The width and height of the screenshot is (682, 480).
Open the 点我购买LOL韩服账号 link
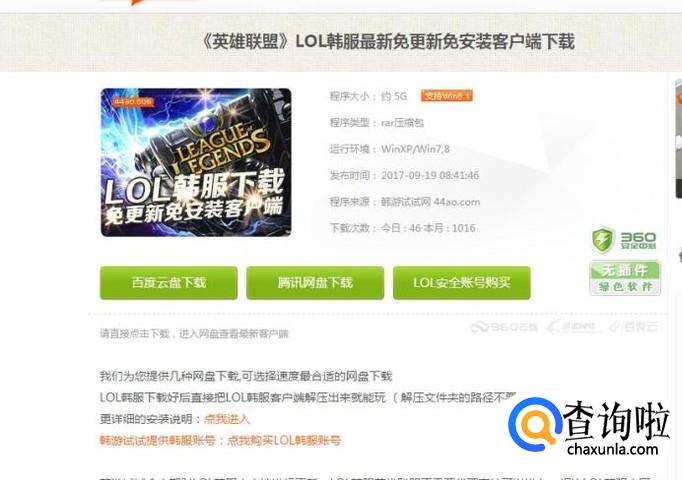point(284,440)
